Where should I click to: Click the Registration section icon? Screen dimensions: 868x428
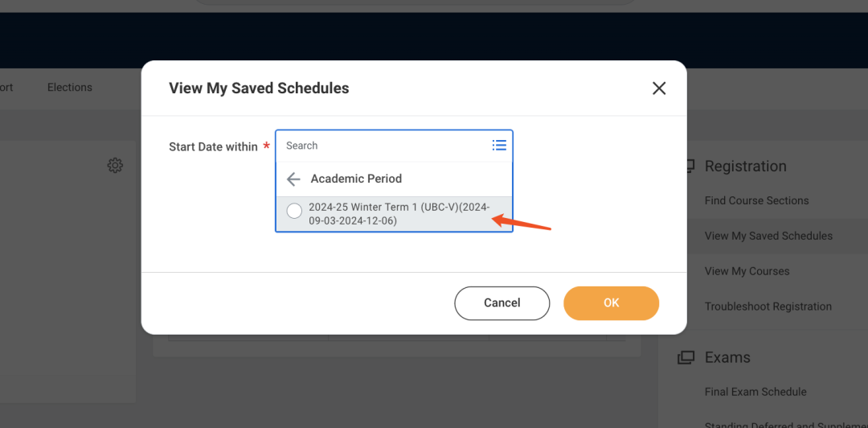690,167
